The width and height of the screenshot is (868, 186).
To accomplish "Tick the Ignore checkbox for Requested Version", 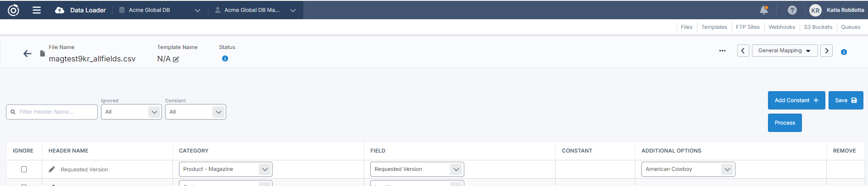I will click(24, 170).
